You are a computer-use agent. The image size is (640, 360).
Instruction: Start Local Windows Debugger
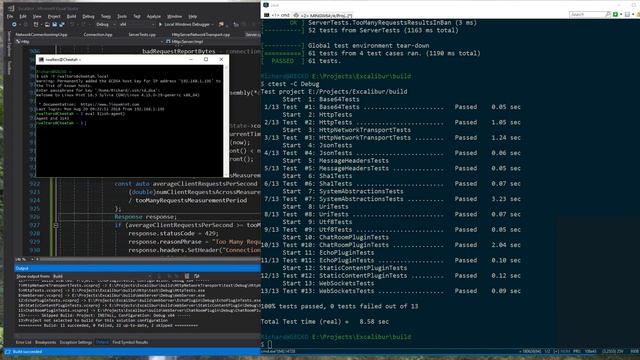[x=184, y=24]
